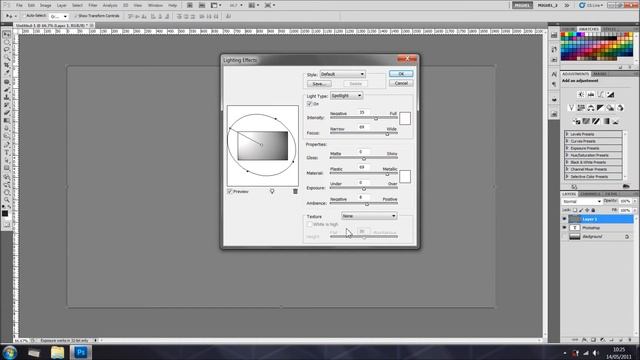Add a Selective Color adjustment icon
Screen dimensions: 640x360
[x=616, y=121]
